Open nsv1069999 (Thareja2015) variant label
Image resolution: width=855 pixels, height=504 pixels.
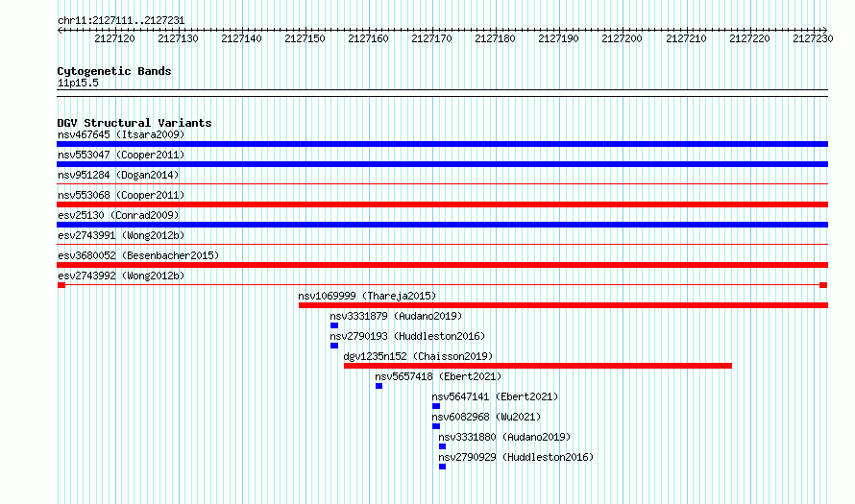pyautogui.click(x=367, y=296)
